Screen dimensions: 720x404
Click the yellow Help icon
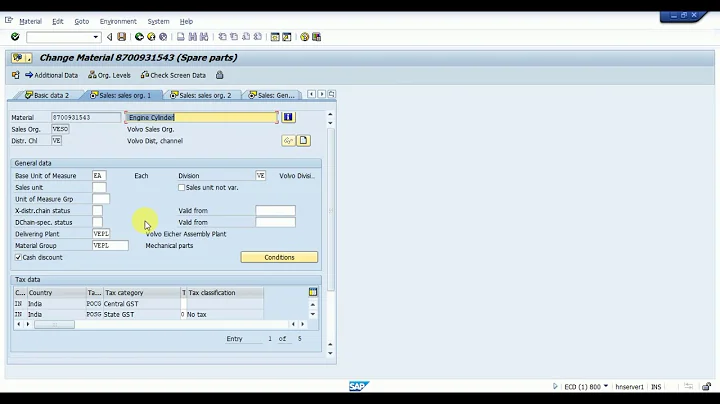(x=304, y=37)
